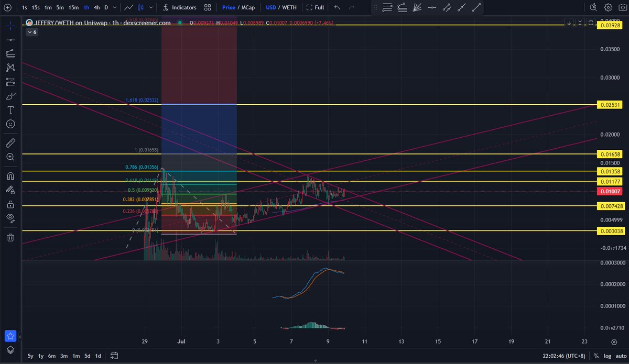Screen dimensions: 629x364
Task: Open quick search lightning icon
Action: pos(593,8)
